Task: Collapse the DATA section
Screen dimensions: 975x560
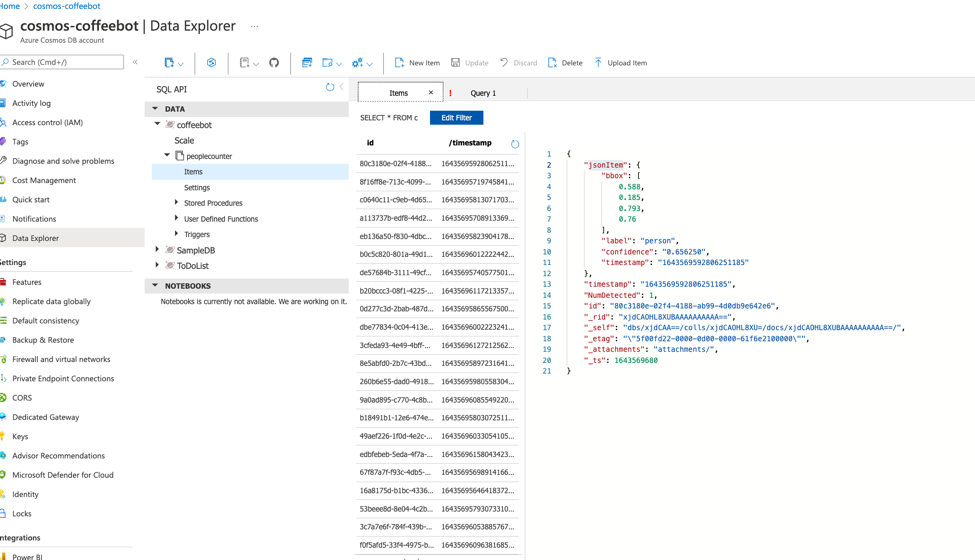Action: point(155,108)
